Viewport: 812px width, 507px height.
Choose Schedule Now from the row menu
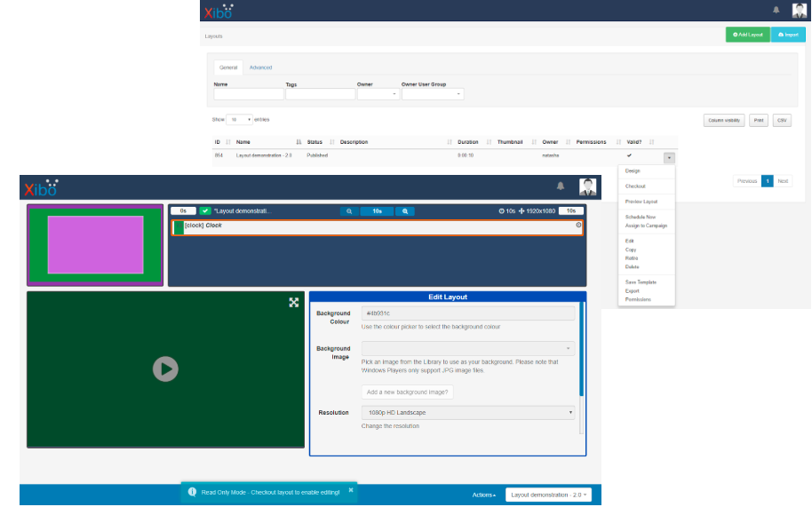(x=640, y=218)
